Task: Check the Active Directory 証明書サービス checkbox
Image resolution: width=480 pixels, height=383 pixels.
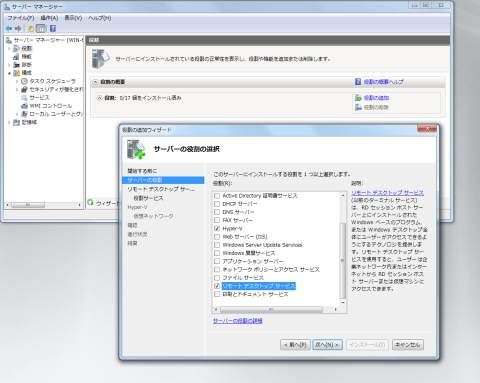Action: click(x=217, y=196)
